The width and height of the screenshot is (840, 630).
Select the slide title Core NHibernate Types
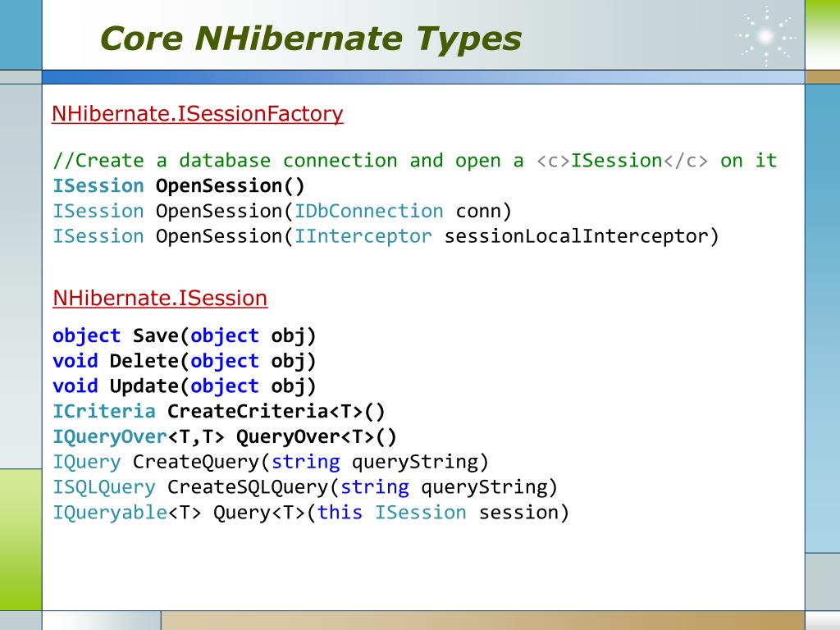(x=311, y=39)
